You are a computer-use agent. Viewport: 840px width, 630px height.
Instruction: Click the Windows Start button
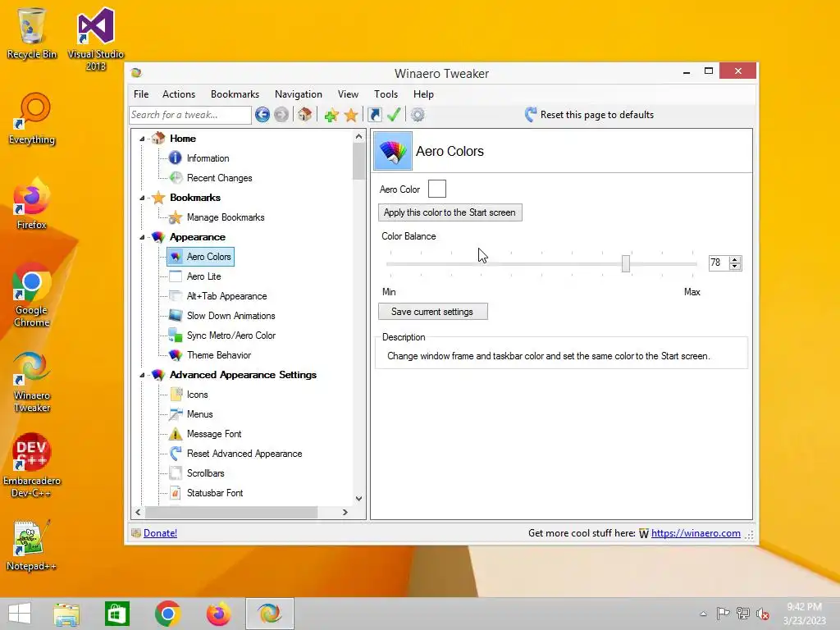(x=20, y=614)
